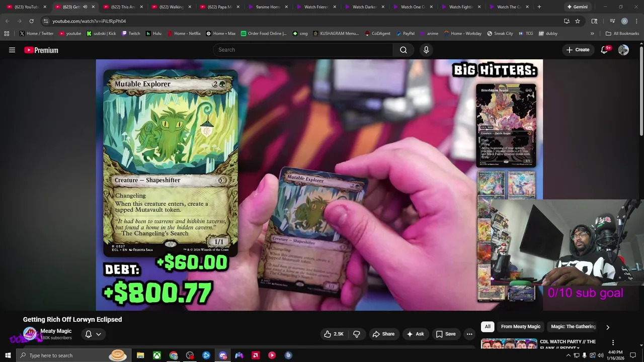Expand the notification preference chevron
The image size is (644, 362).
point(99,334)
